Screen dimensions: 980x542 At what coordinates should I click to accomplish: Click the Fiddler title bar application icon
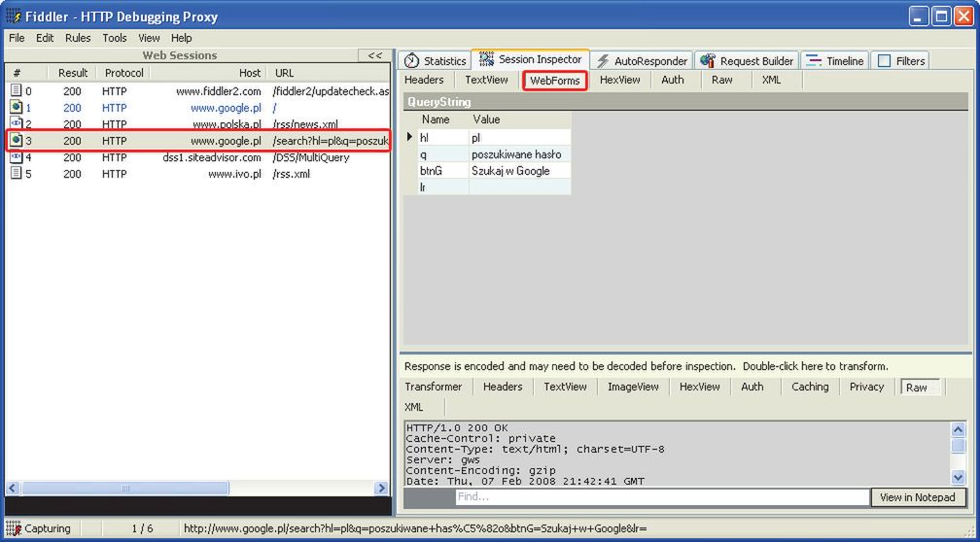click(x=14, y=16)
